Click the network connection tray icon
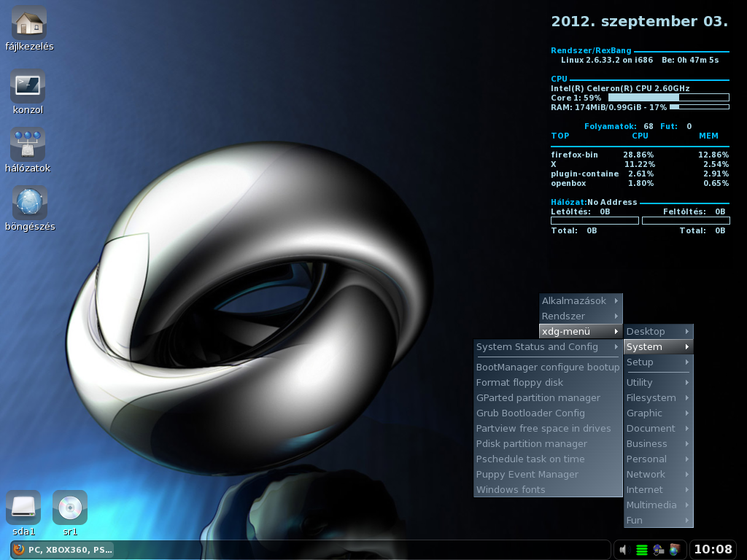Image resolution: width=747 pixels, height=560 pixels. click(x=659, y=550)
